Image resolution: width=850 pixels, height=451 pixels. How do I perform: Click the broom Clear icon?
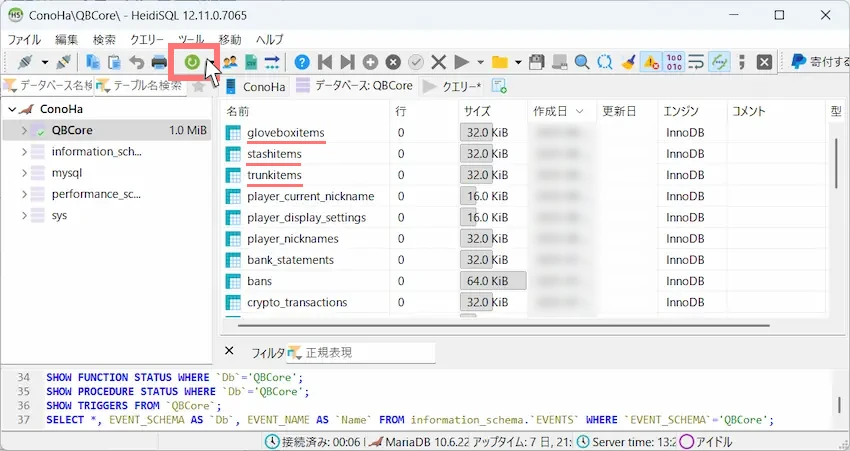(x=628, y=62)
